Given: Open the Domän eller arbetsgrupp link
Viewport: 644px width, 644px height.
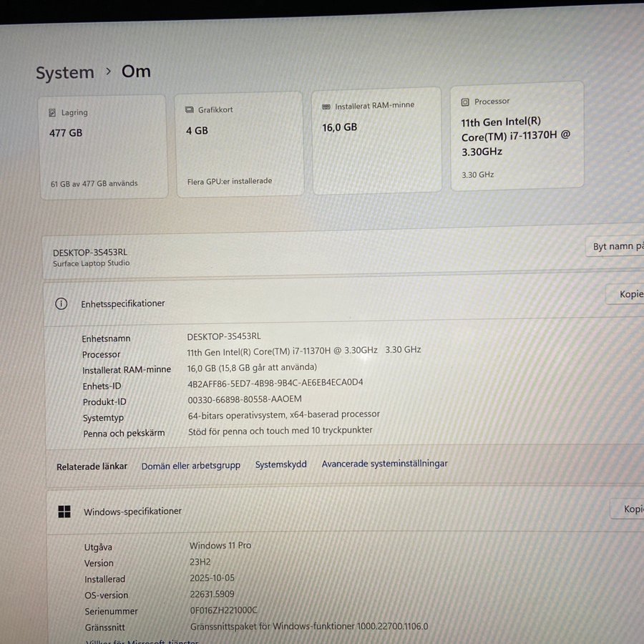Looking at the screenshot, I should click(x=191, y=465).
